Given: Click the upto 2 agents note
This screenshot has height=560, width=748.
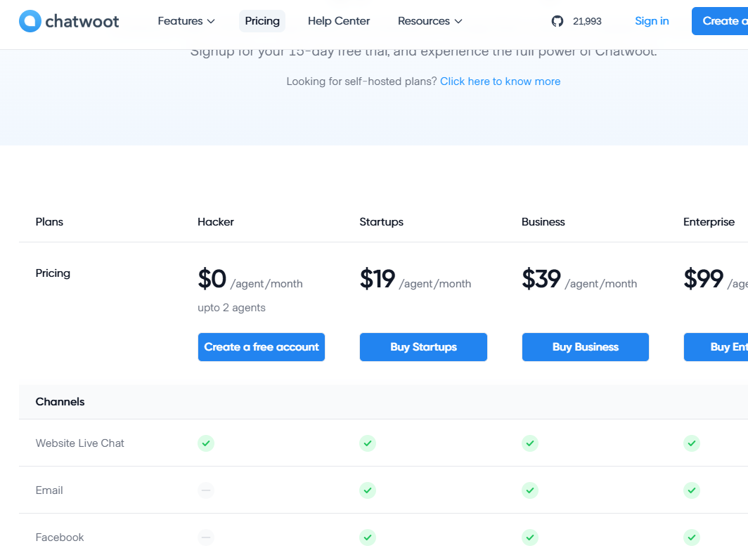Looking at the screenshot, I should (231, 308).
